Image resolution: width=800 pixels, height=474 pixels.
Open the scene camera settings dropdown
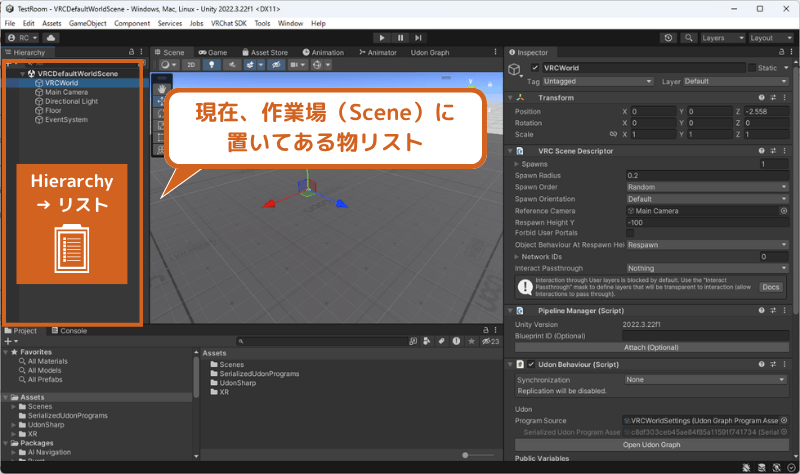(x=297, y=65)
